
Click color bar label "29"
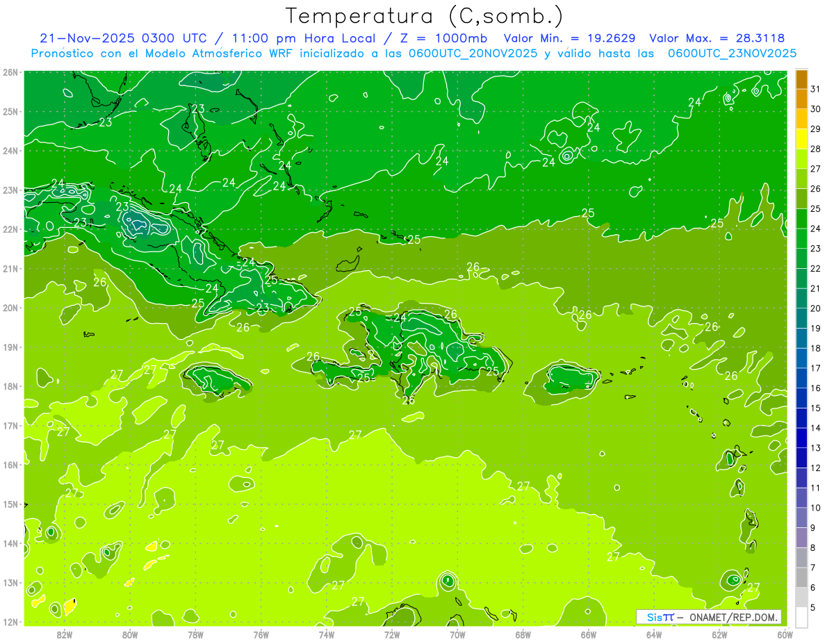point(815,129)
